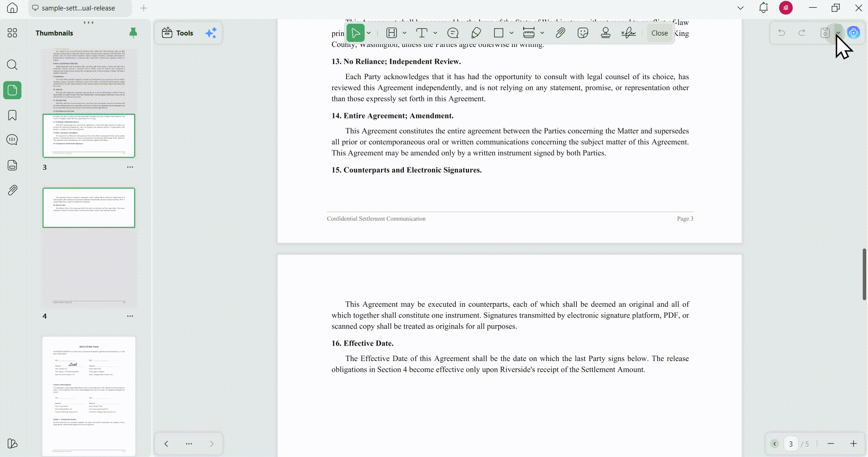Image resolution: width=868 pixels, height=457 pixels.
Task: Open more options in bottom navigation
Action: [x=189, y=444]
